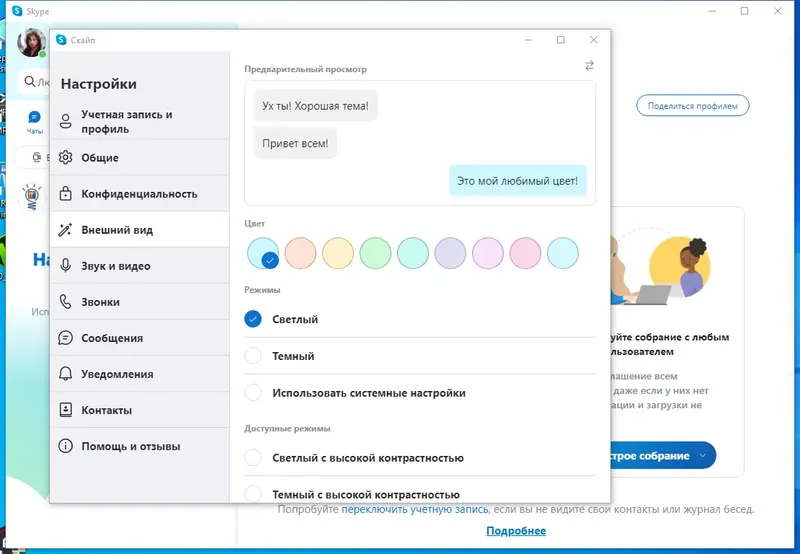Click the phone icon beside Звонки

(65, 301)
